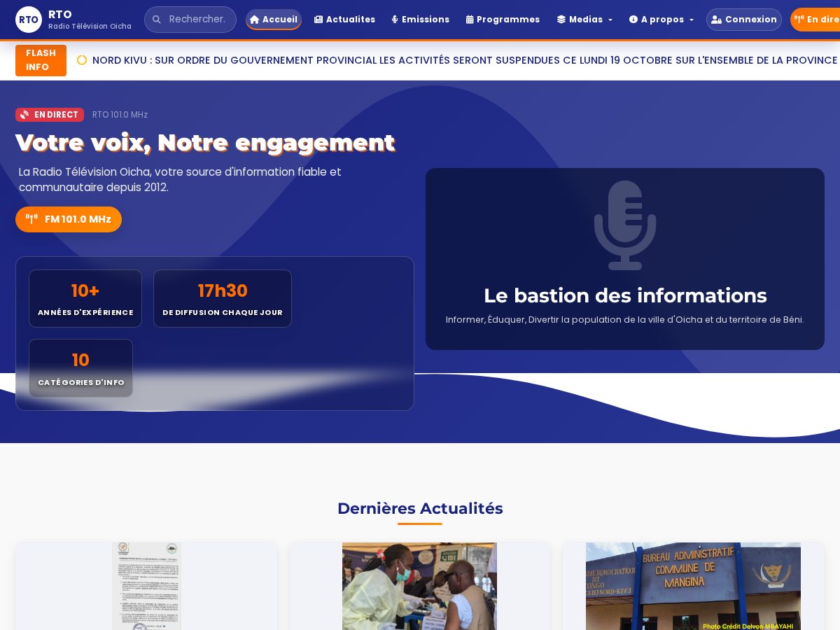Go to the Actualites menu item
This screenshot has height=630, width=840.
point(344,20)
